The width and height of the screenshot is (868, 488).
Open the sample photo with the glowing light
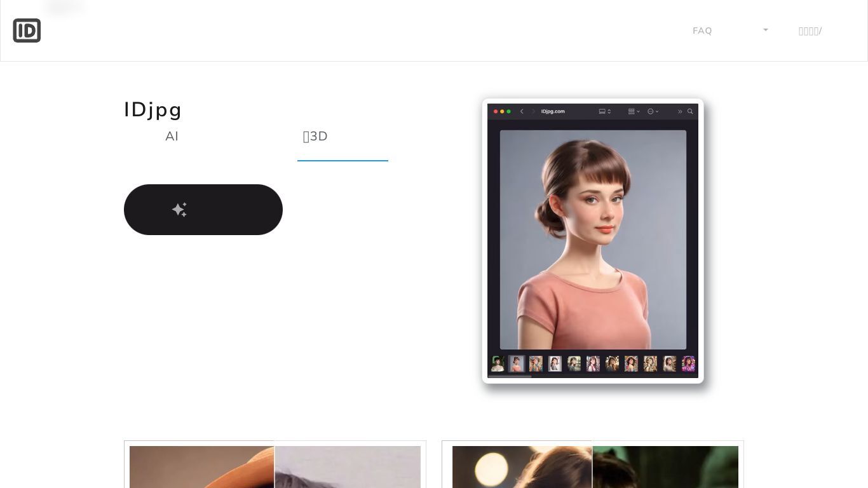pos(522,467)
